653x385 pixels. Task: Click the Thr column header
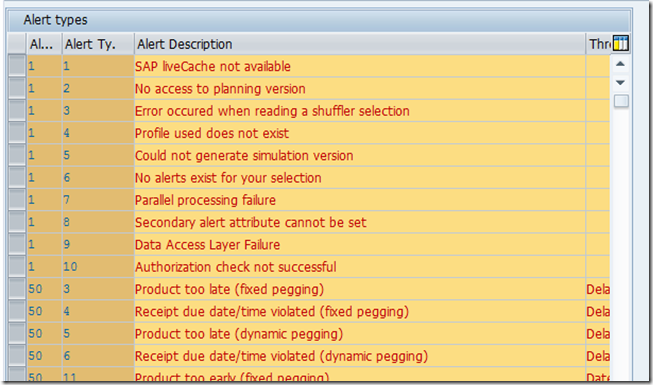[x=599, y=44]
